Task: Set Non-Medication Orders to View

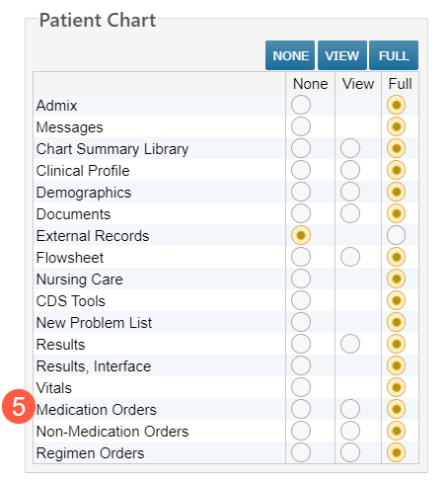Action: 350,431
